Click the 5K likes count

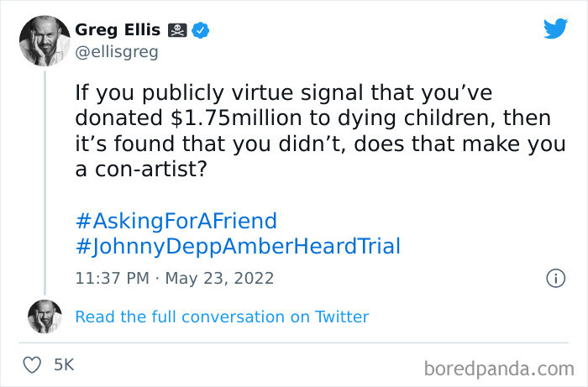64,364
